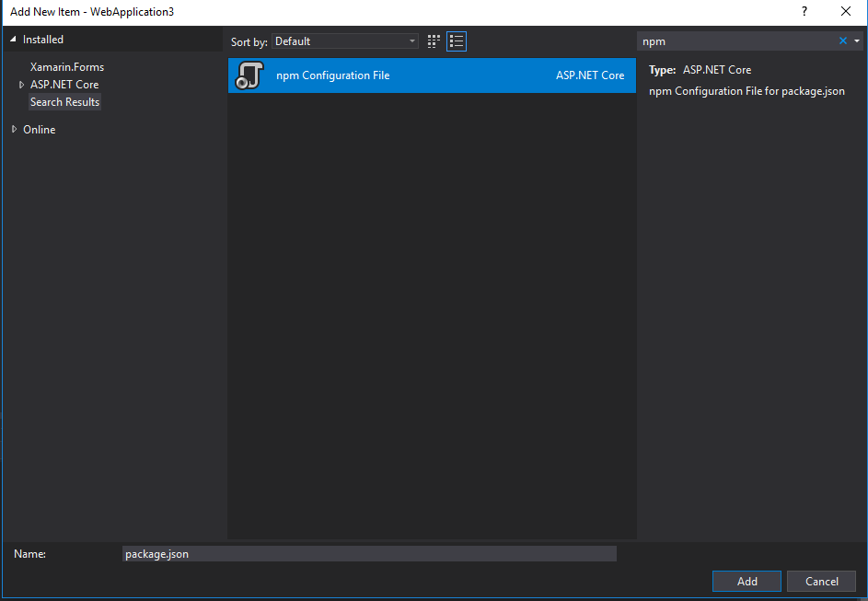The image size is (868, 601).
Task: Select the ASP.NET Core category
Action: pos(61,84)
